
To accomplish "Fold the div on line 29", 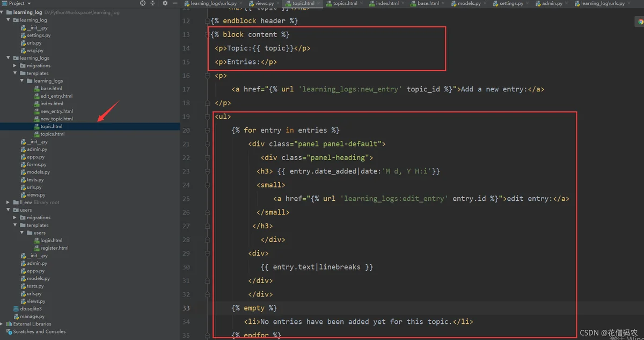I will [207, 253].
